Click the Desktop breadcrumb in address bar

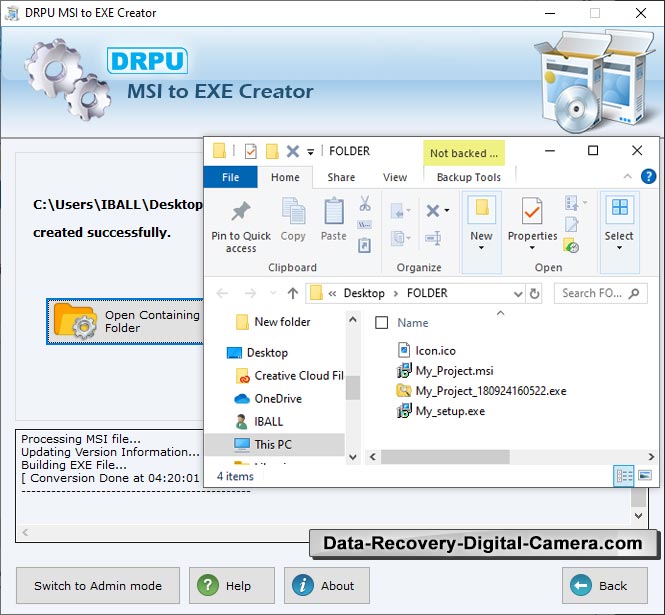(364, 293)
